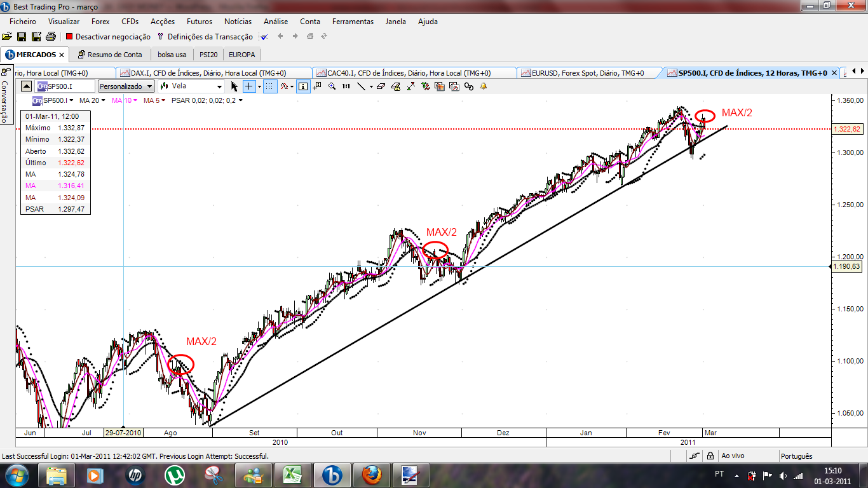Open the Vela chart type dropdown

tap(191, 86)
